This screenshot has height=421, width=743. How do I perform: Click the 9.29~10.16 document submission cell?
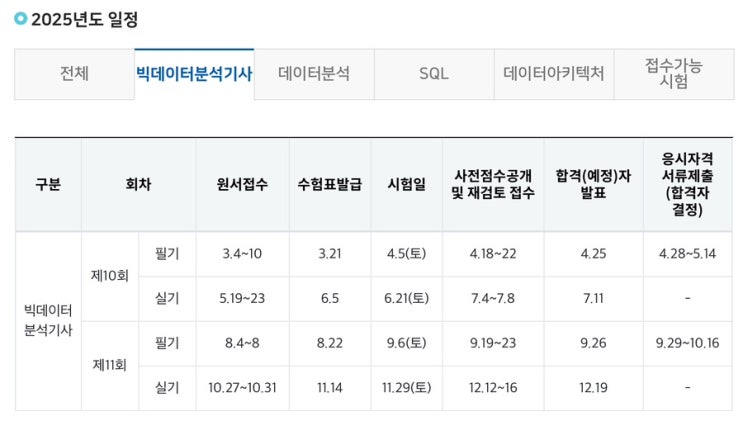click(x=688, y=343)
